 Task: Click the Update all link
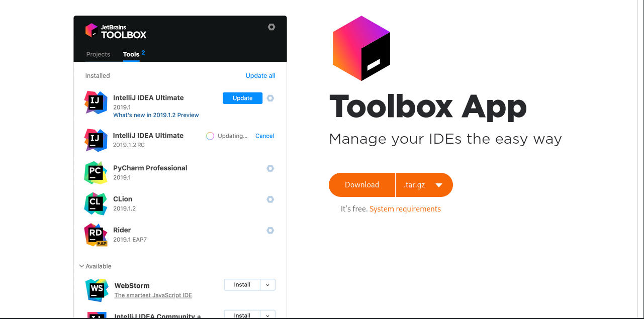click(x=260, y=76)
